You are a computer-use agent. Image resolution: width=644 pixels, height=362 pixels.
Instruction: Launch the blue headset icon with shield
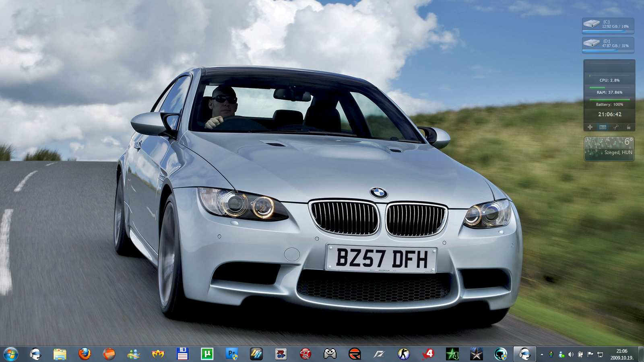pyautogui.click(x=501, y=354)
